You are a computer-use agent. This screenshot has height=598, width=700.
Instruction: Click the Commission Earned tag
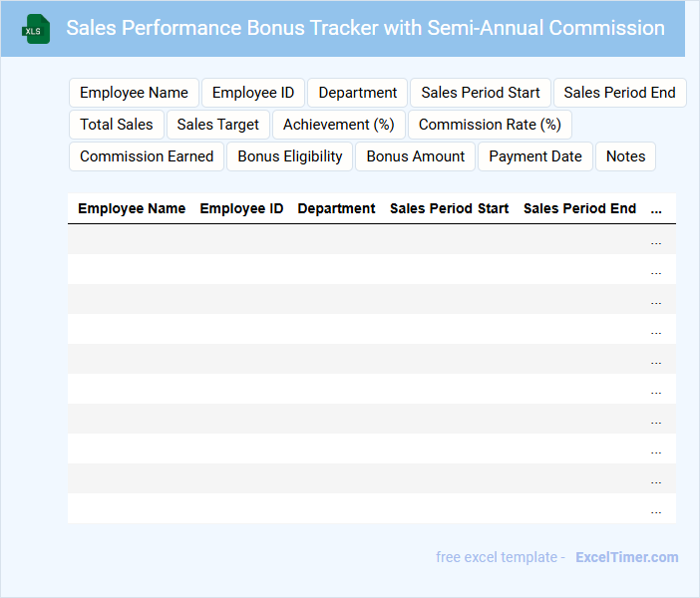[147, 156]
